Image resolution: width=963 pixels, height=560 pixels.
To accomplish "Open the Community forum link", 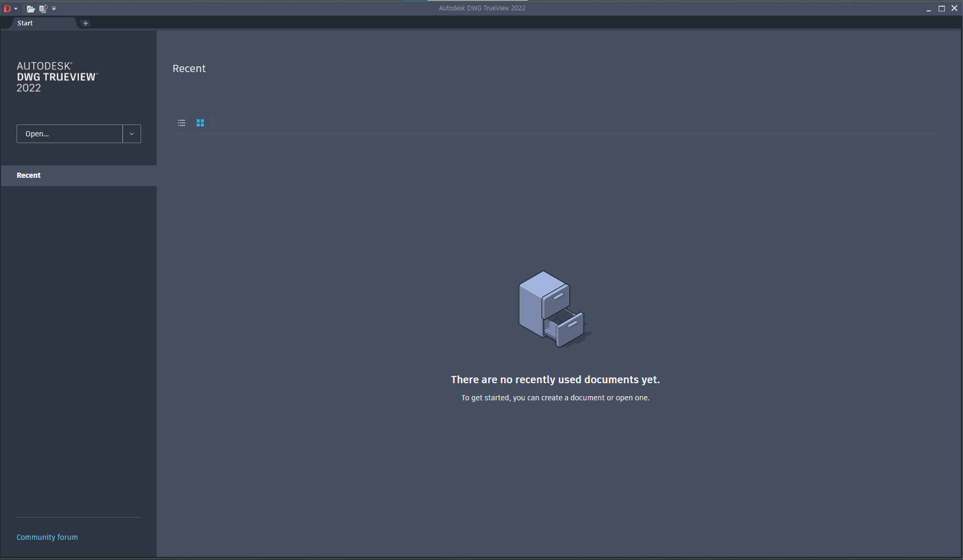I will click(47, 537).
